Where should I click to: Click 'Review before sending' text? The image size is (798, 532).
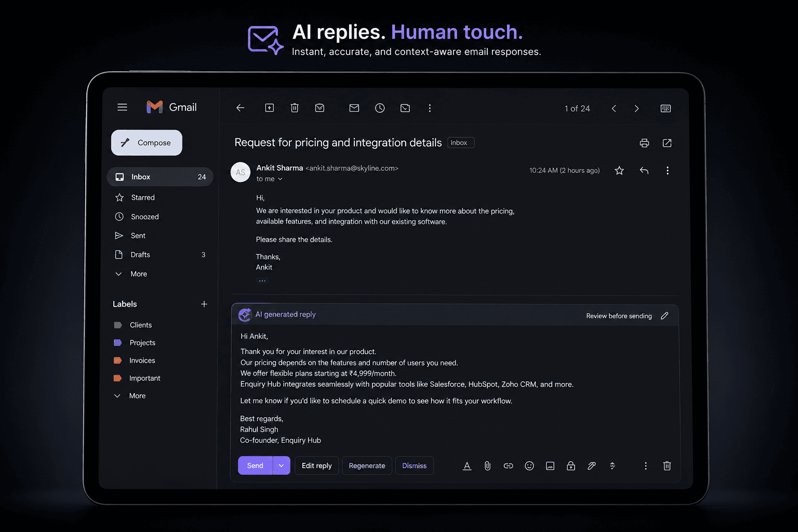click(619, 316)
